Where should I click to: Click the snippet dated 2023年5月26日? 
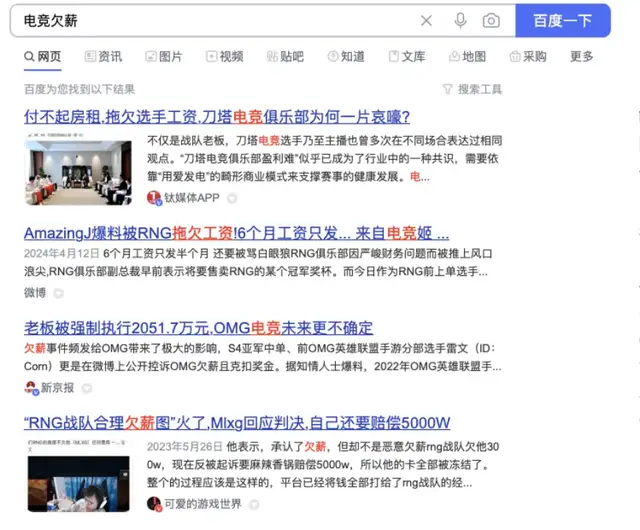click(x=323, y=465)
